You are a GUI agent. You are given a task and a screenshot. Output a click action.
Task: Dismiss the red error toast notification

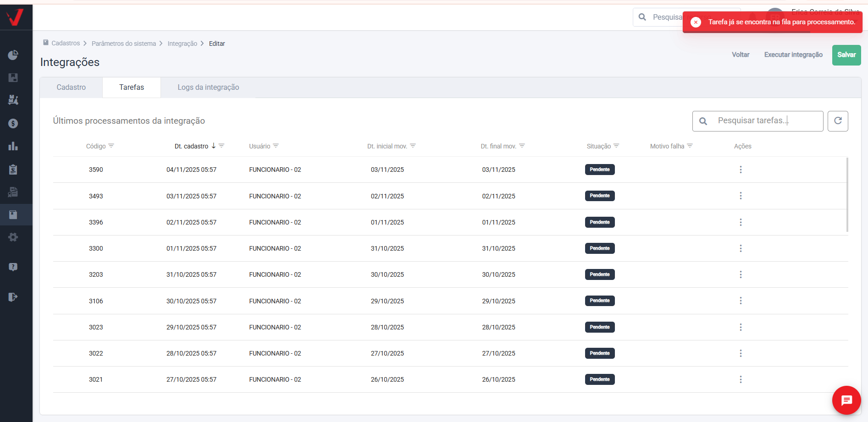(696, 22)
